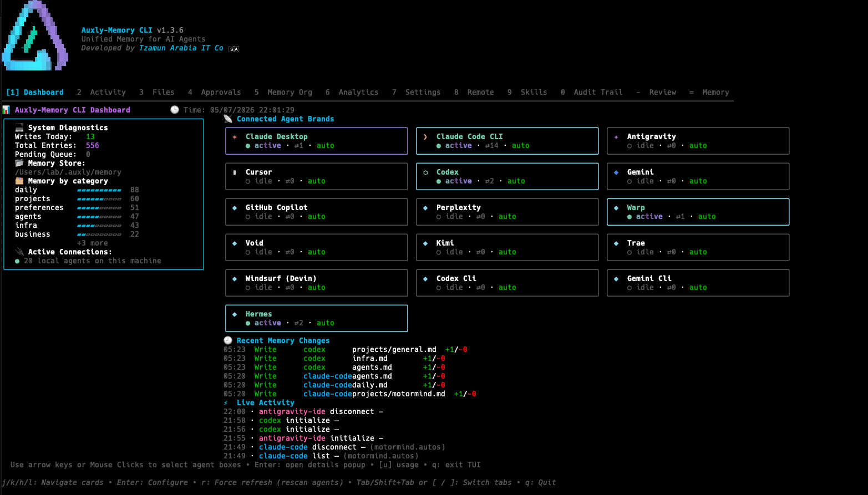Screen dimensions: 868x495
Task: Click the plug icon beside Active Connections
Action: click(19, 252)
